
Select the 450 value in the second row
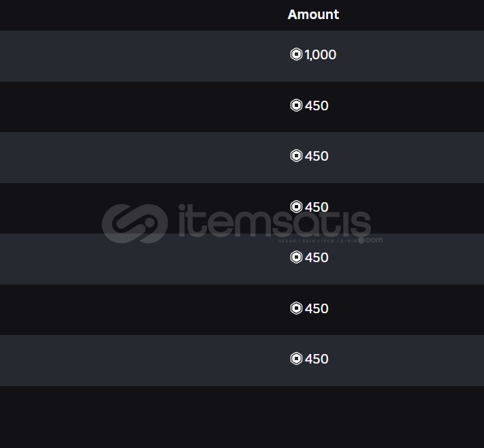point(317,106)
